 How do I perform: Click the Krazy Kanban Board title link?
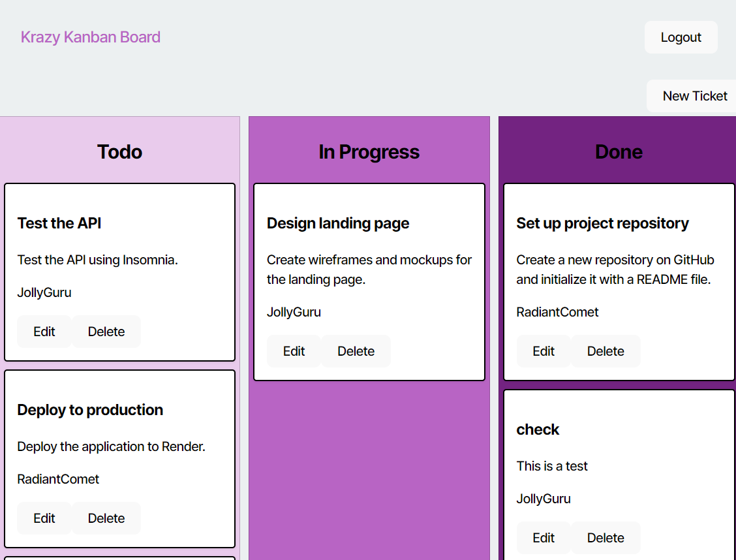[x=91, y=37]
